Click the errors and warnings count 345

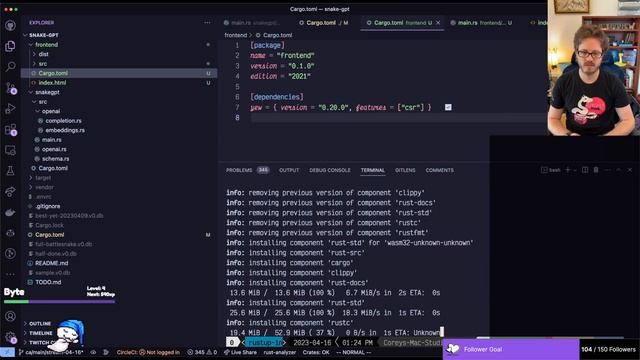click(x=202, y=352)
